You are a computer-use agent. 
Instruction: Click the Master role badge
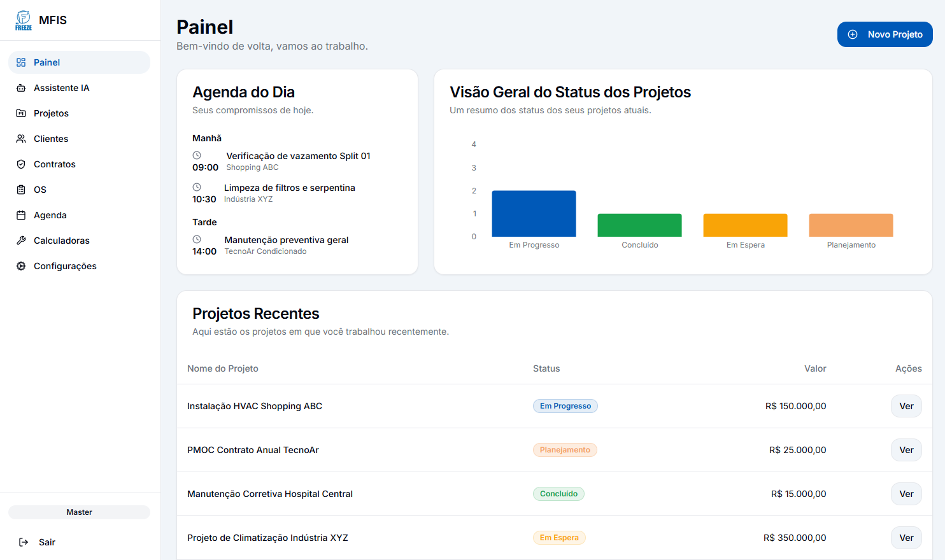pos(79,512)
